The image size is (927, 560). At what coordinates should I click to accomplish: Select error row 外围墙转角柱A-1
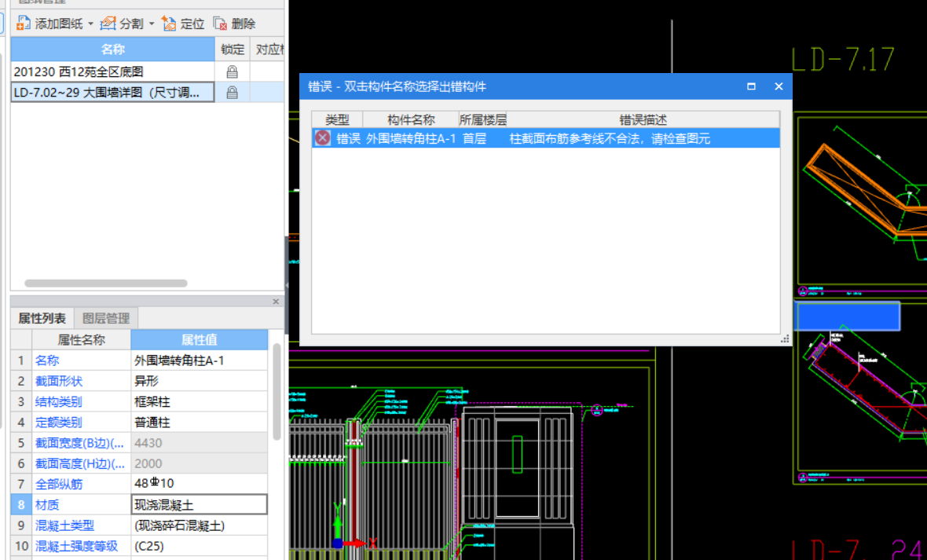546,137
